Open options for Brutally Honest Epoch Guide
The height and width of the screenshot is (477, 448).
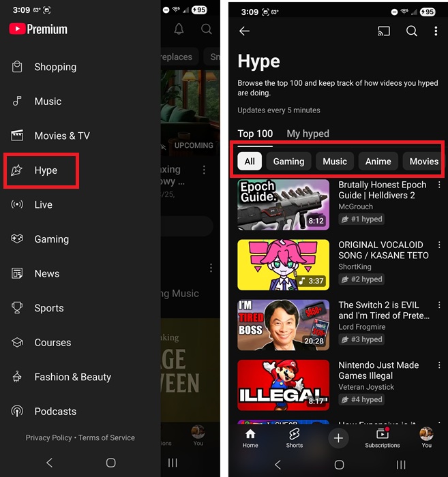click(439, 185)
